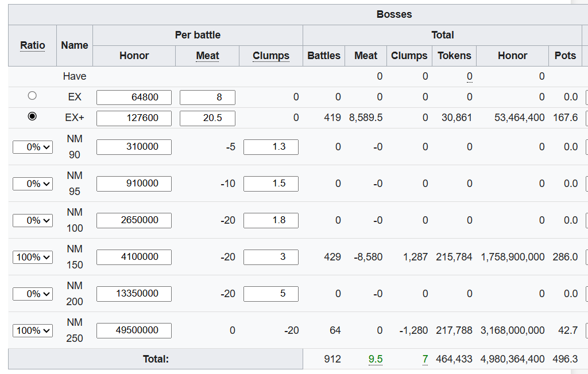Edit the EX meat field showing 8

click(x=207, y=98)
